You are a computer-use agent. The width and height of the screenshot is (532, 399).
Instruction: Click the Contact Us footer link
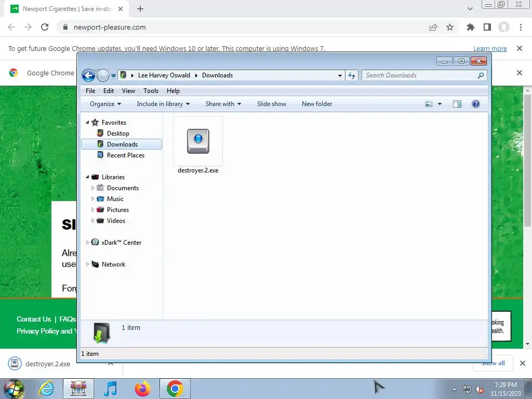pos(34,320)
